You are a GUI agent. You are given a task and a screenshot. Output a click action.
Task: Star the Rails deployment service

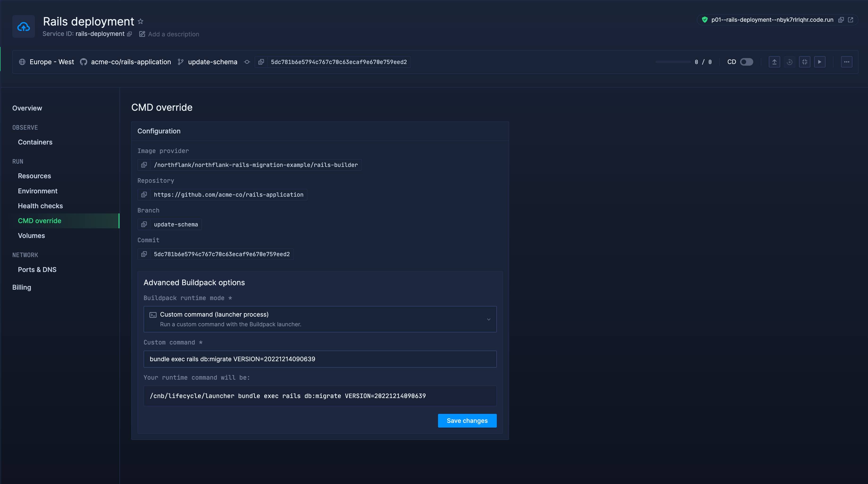[141, 21]
